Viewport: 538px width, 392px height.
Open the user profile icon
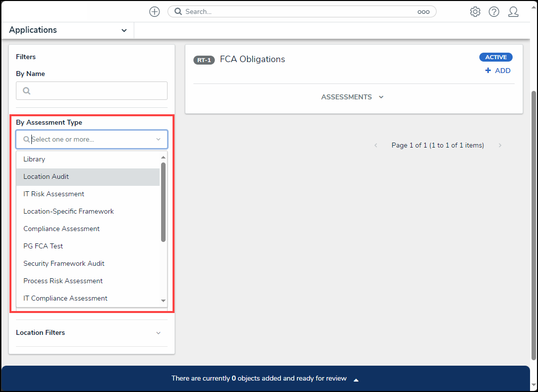pos(513,12)
